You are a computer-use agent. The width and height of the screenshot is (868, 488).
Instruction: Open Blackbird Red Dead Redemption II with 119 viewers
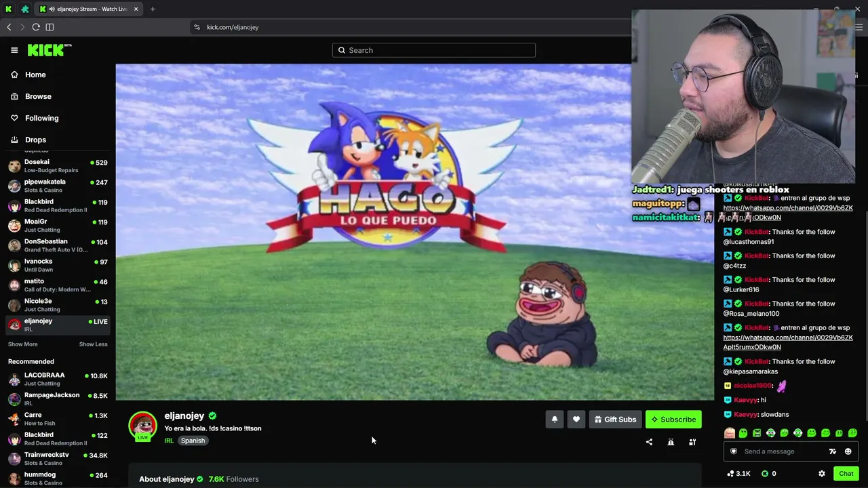[x=57, y=205]
